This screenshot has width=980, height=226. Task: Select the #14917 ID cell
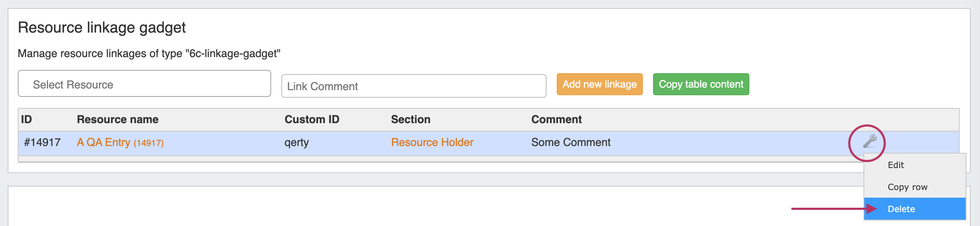pos(42,143)
